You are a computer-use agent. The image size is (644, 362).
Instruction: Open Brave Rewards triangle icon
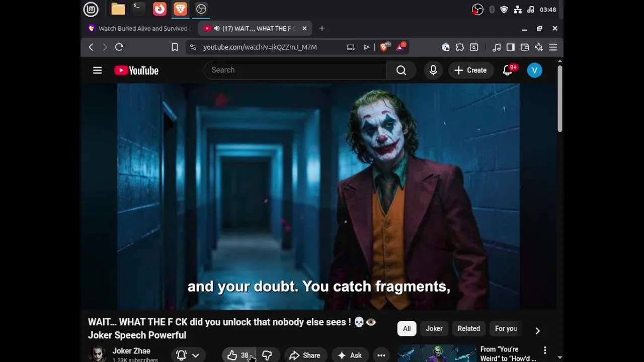401,47
